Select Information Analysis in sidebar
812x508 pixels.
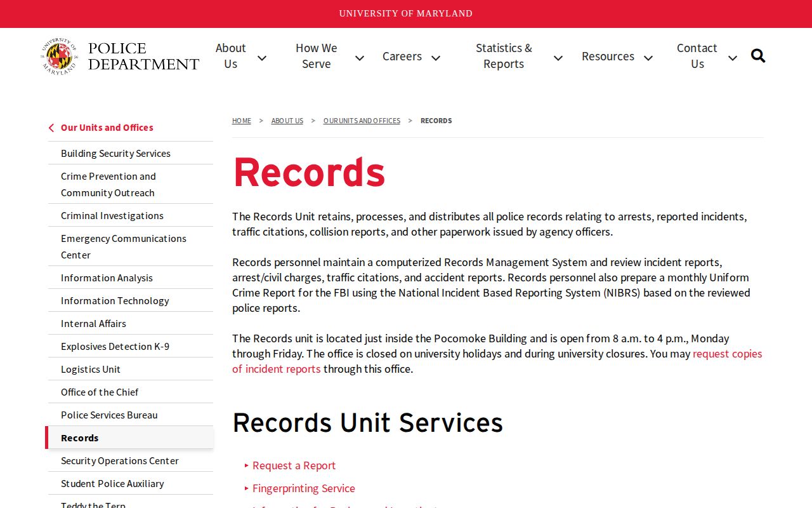(x=131, y=277)
